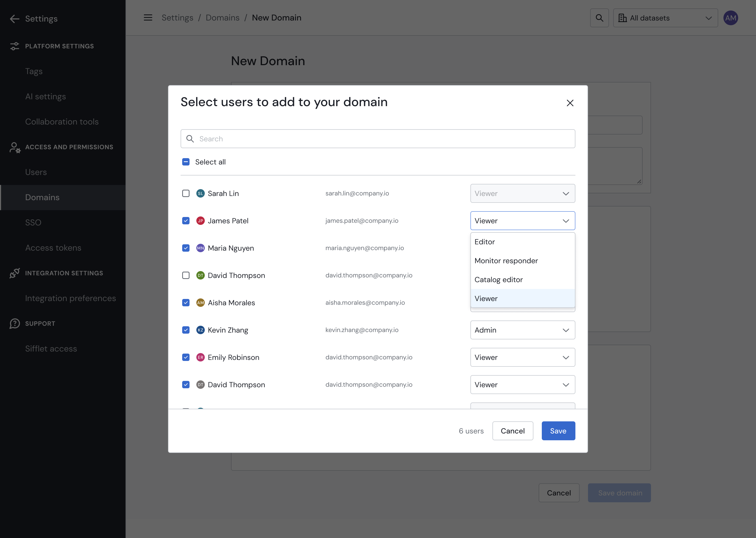Click the back arrow next to Settings
The image size is (756, 538).
tap(14, 19)
